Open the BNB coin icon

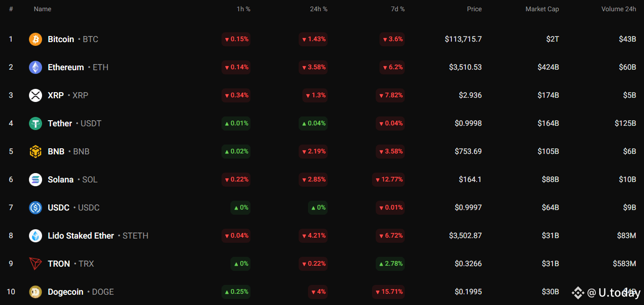[36, 152]
